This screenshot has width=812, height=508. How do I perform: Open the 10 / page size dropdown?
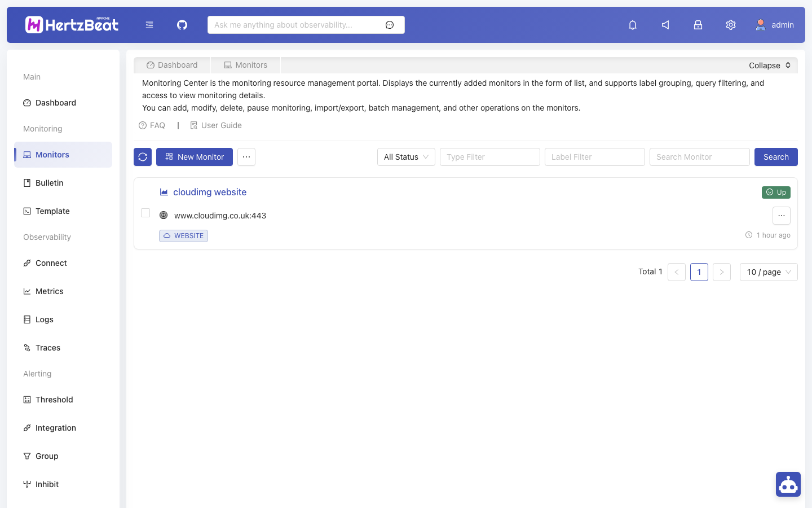tap(769, 272)
